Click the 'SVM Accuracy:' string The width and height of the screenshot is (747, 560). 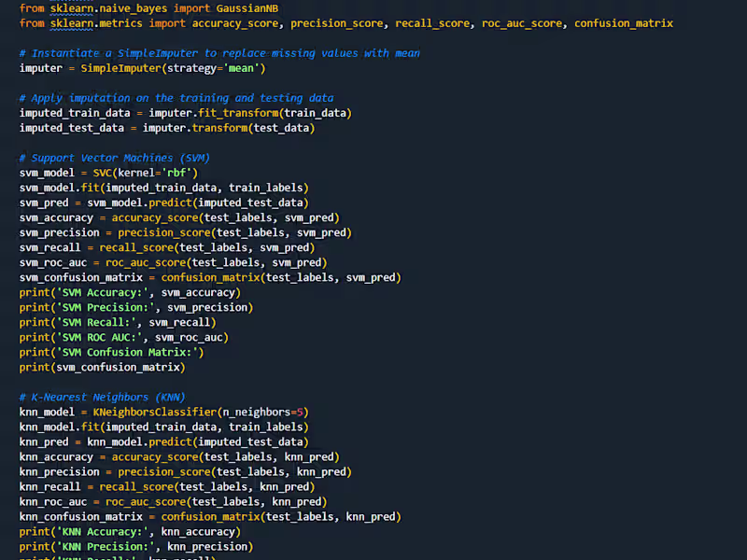(103, 292)
